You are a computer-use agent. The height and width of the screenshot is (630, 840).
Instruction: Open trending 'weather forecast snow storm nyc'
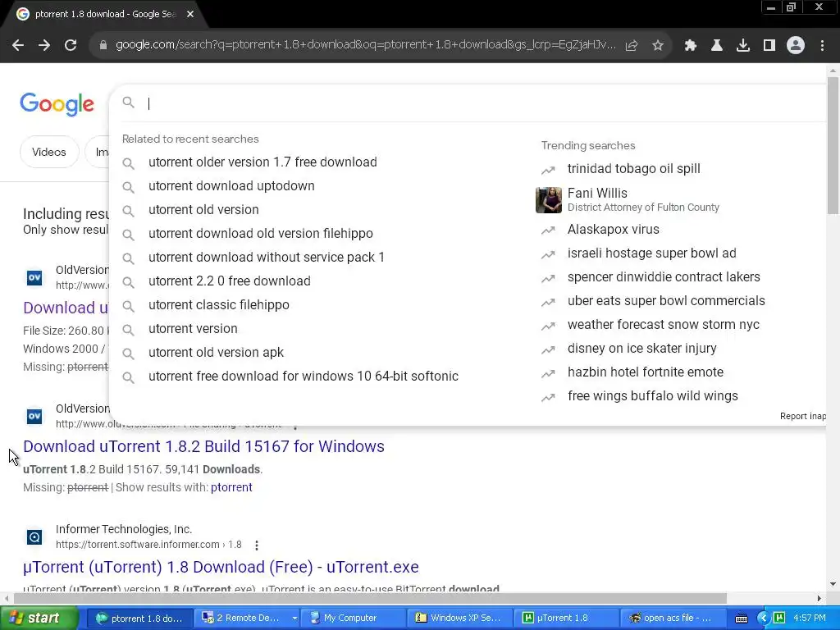pyautogui.click(x=663, y=325)
